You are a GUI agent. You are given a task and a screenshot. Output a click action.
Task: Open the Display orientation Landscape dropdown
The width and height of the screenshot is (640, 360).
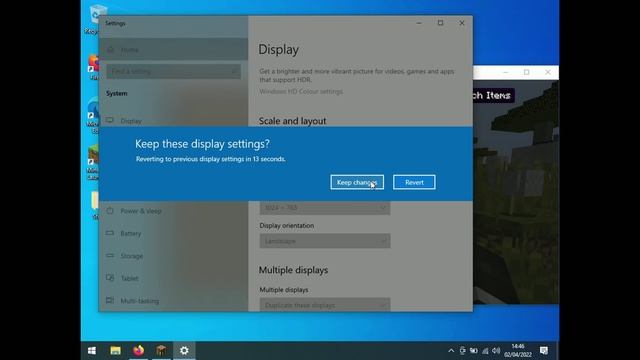click(325, 241)
